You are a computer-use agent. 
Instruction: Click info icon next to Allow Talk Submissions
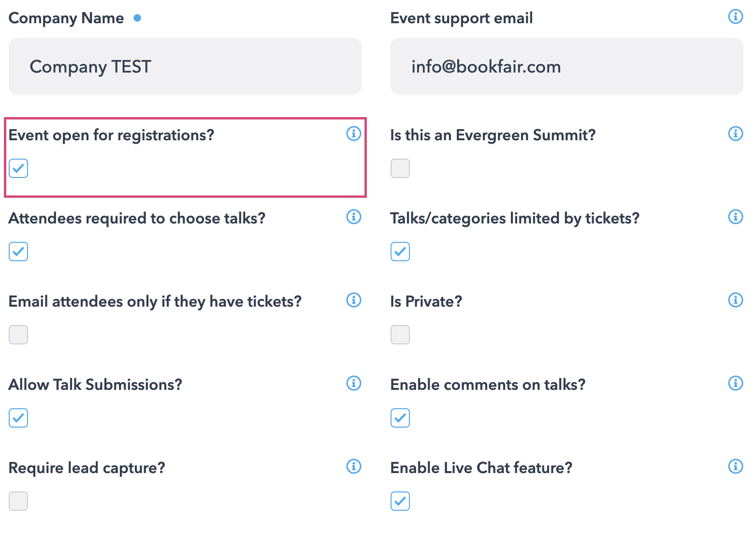point(354,383)
